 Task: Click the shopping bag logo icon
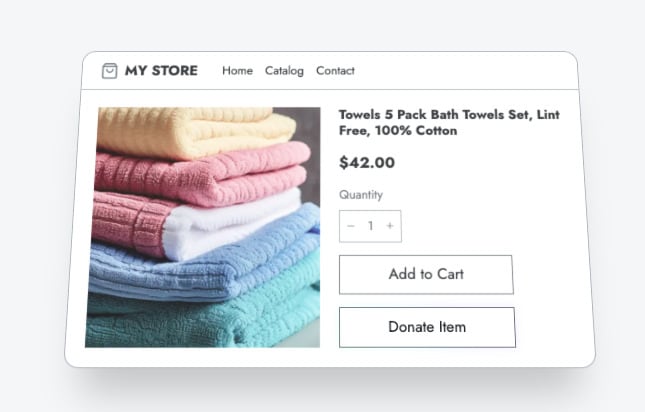pos(110,71)
